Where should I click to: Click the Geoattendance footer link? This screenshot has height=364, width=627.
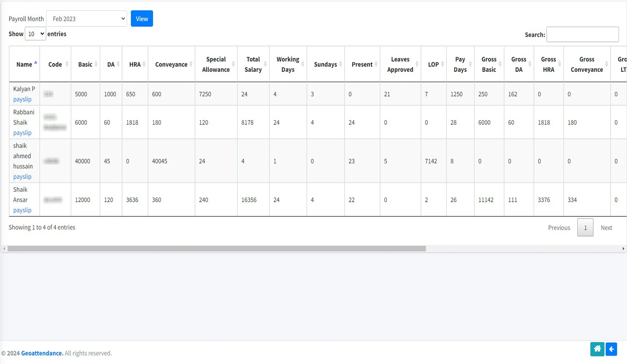pos(42,353)
